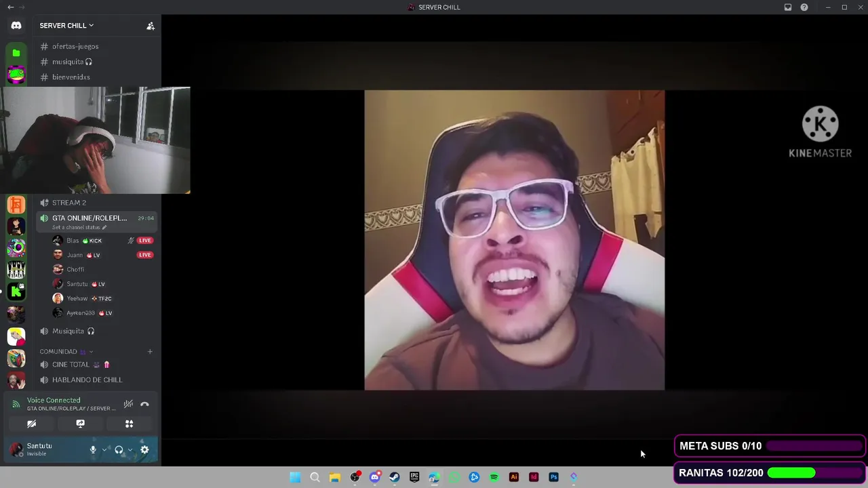This screenshot has height=488, width=868.
Task: Open Discord from taskbar
Action: coord(374,477)
